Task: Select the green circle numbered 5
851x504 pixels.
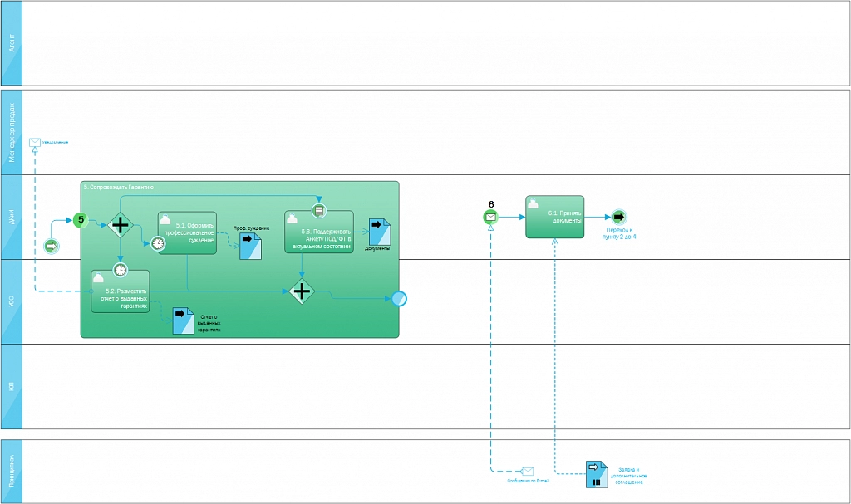Action: [x=81, y=221]
